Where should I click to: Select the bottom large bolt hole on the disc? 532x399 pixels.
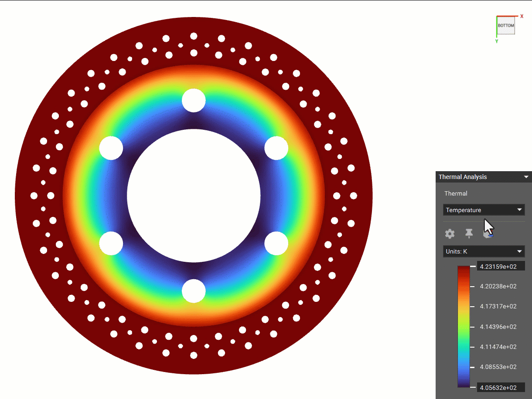coord(194,291)
